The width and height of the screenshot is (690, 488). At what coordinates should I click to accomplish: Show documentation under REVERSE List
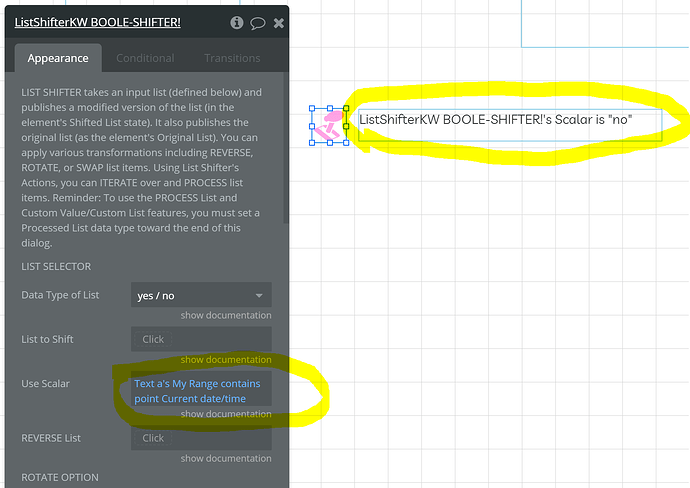tap(226, 458)
